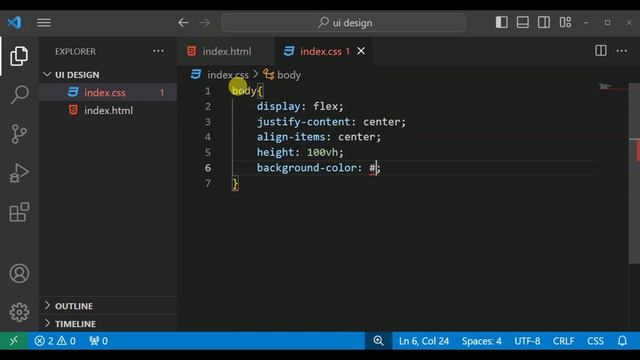Click 'align-items' on line 4

click(x=291, y=137)
